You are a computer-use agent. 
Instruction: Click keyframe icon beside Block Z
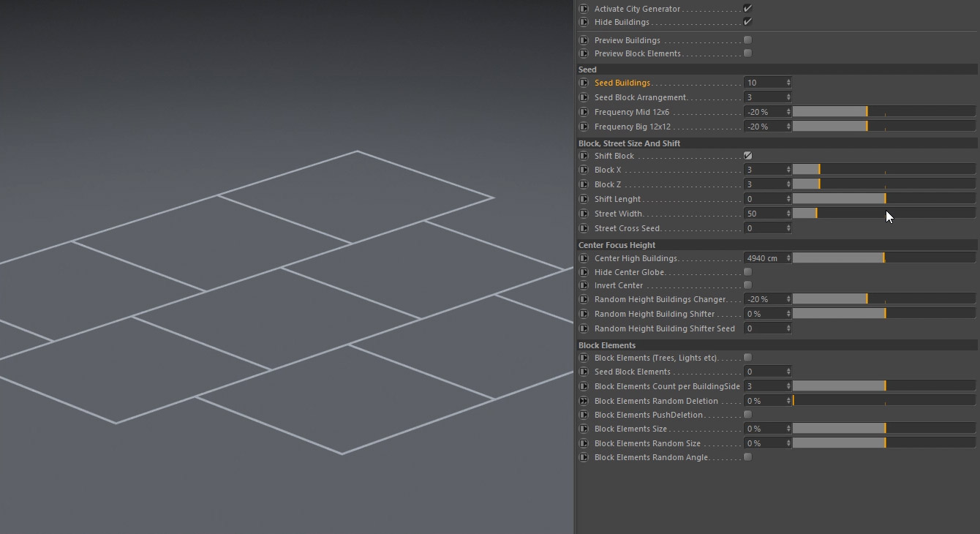pyautogui.click(x=584, y=184)
